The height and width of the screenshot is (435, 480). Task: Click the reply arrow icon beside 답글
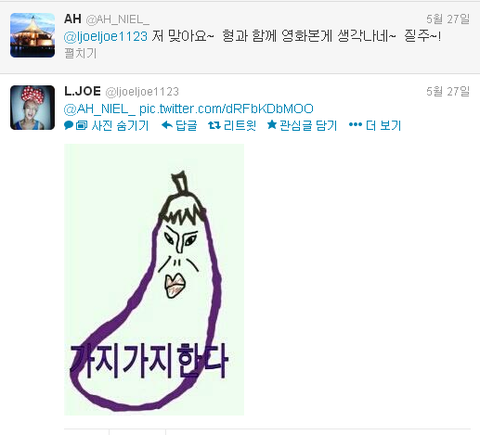167,125
